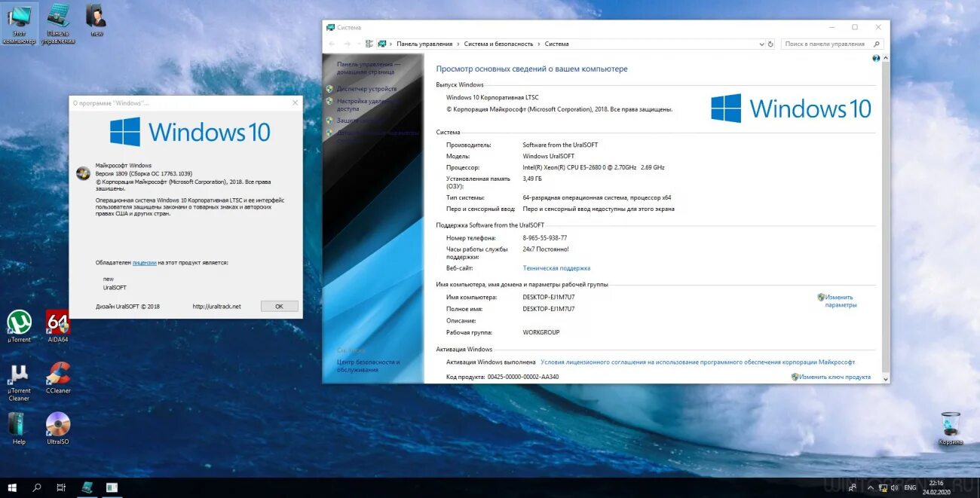Open Task View on the taskbar
Viewport: 980px width, 498px height.
pyautogui.click(x=61, y=487)
